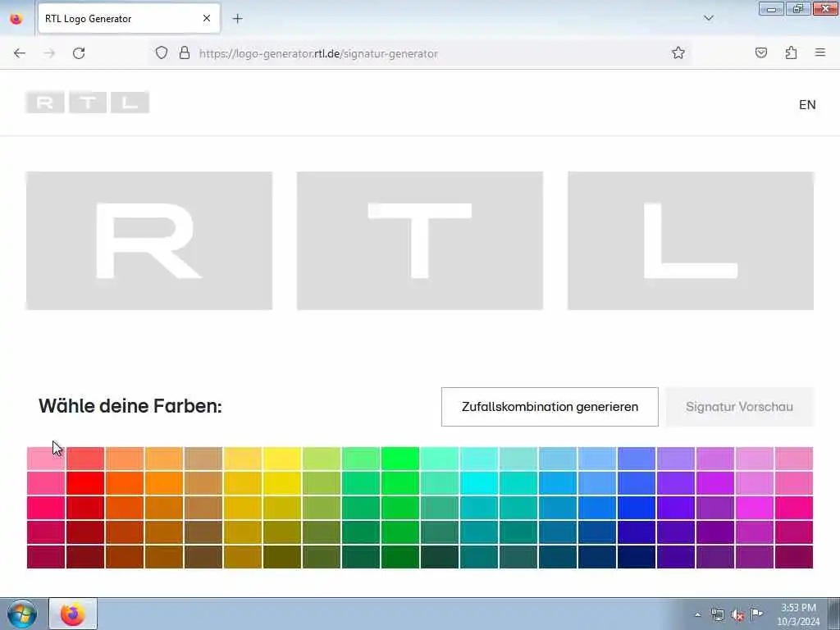Close the RTL Logo Generator tab
840x630 pixels.
[x=206, y=18]
